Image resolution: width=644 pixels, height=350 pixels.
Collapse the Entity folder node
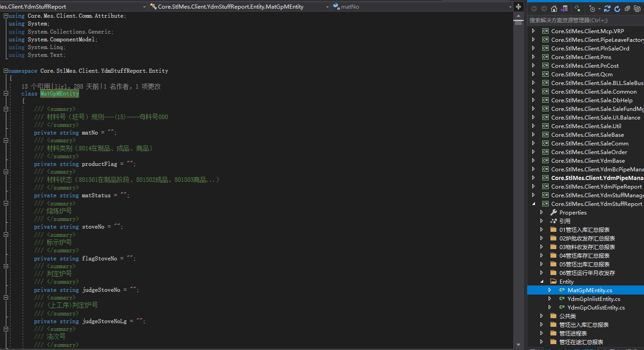[x=541, y=281]
